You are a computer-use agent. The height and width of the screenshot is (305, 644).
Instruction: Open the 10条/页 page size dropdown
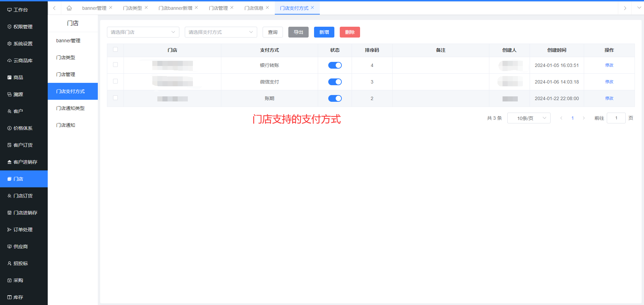pos(529,118)
